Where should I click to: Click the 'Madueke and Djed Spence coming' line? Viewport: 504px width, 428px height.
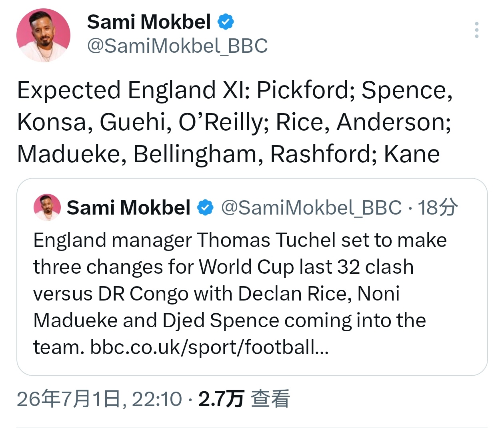pos(230,321)
